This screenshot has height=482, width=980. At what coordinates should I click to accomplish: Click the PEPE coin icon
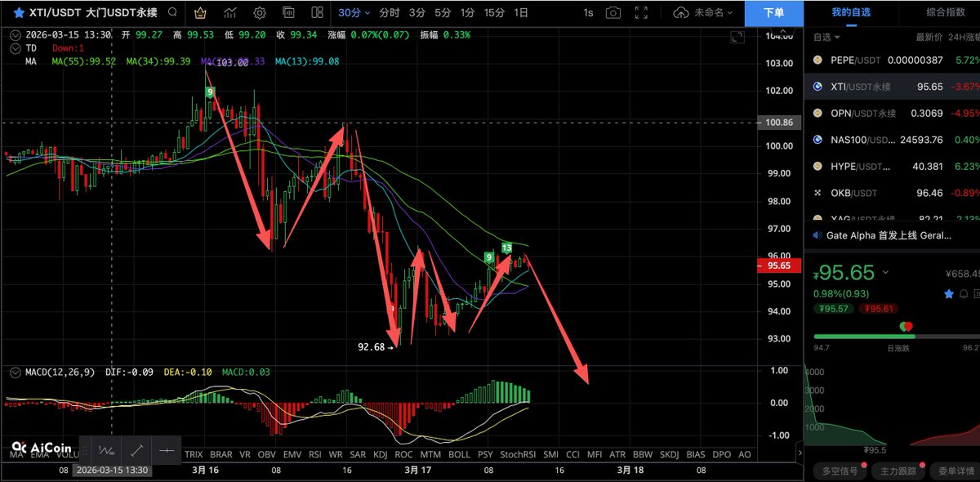coord(819,60)
